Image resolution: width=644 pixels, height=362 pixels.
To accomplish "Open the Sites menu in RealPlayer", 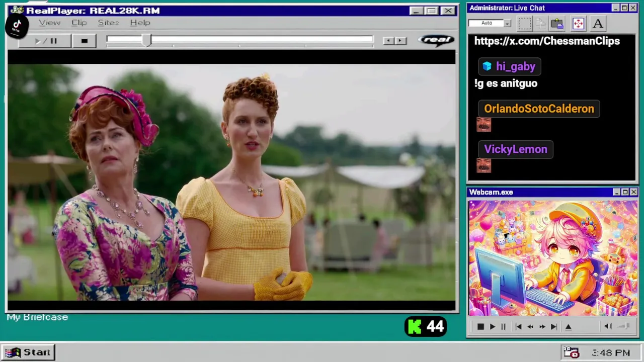I will pos(108,23).
